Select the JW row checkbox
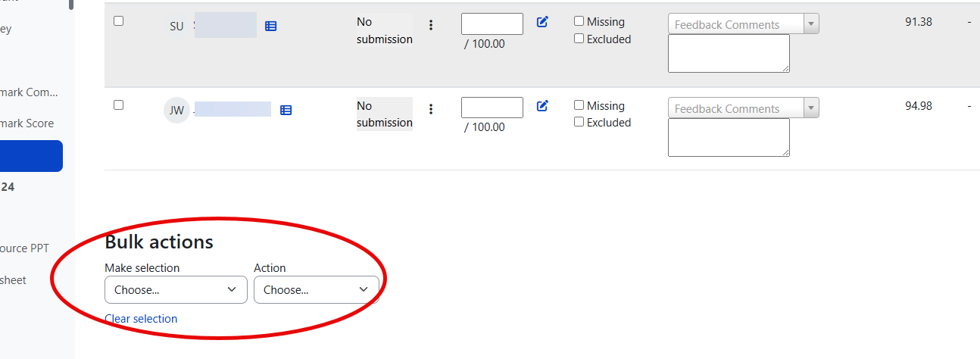980x359 pixels. point(118,105)
